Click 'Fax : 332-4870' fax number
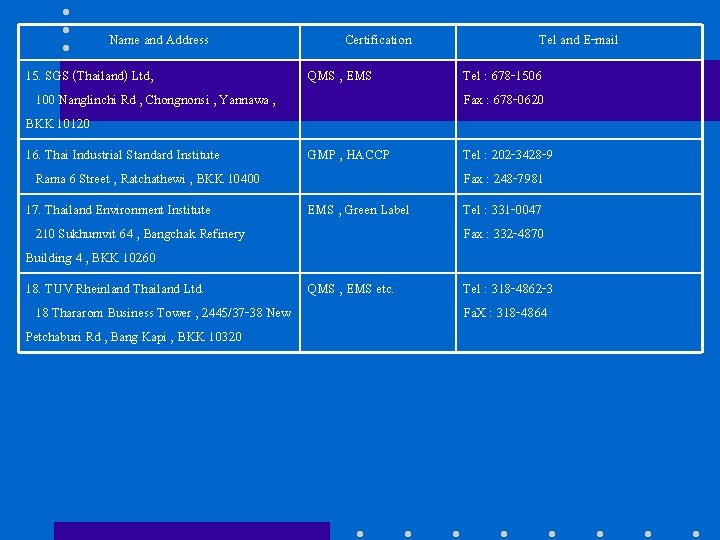The width and height of the screenshot is (720, 540). pyautogui.click(x=503, y=234)
